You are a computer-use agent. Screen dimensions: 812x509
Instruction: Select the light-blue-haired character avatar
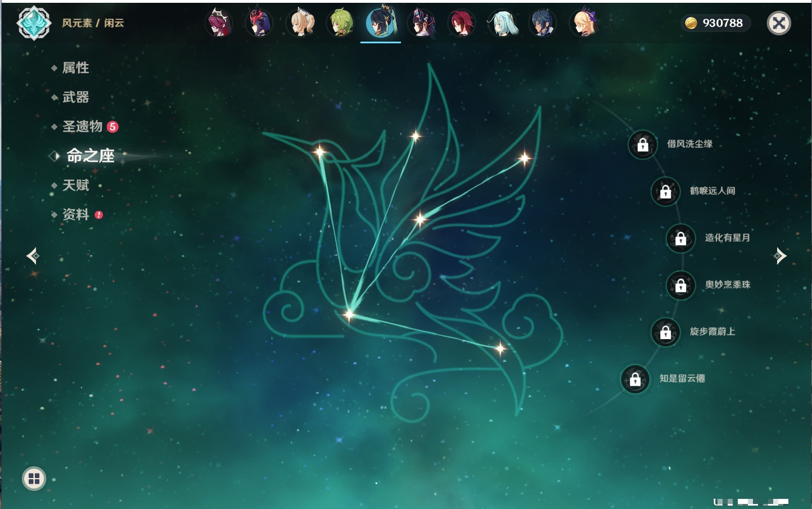502,23
